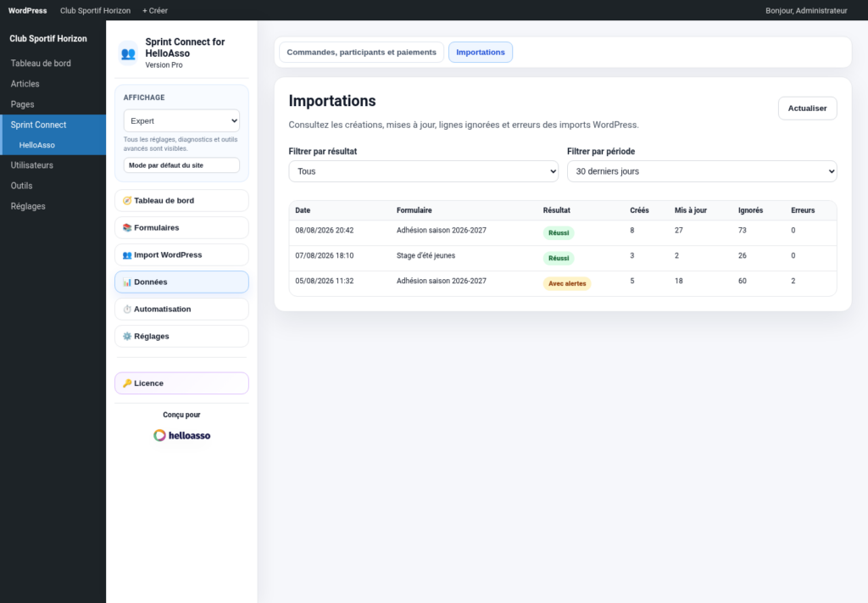Click the Ignorés value 60
The image size is (868, 603).
[x=743, y=282]
